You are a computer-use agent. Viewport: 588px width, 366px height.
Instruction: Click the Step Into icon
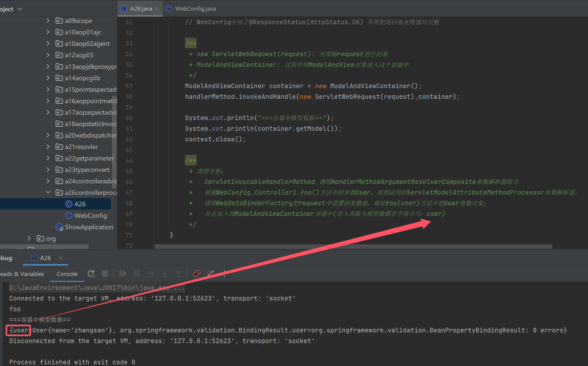[x=165, y=274]
